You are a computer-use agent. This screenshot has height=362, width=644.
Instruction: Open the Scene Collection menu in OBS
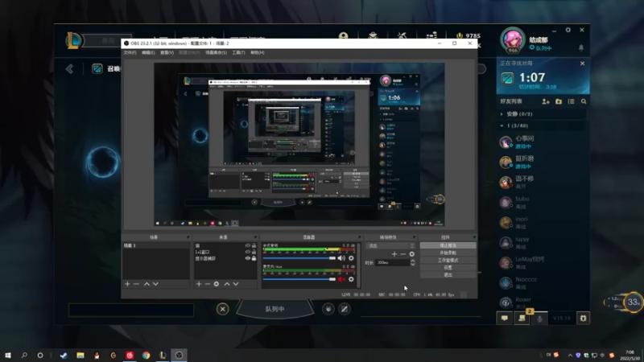tap(216, 52)
